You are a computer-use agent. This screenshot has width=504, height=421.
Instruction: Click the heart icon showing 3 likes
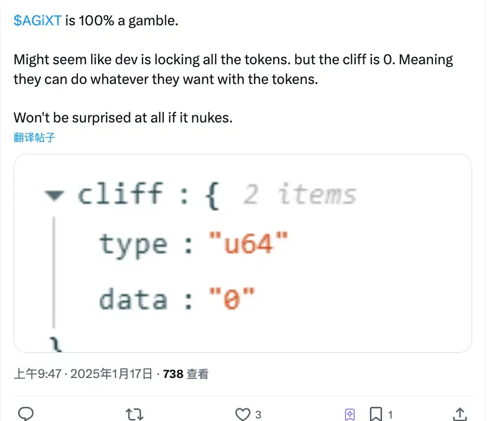point(242,414)
